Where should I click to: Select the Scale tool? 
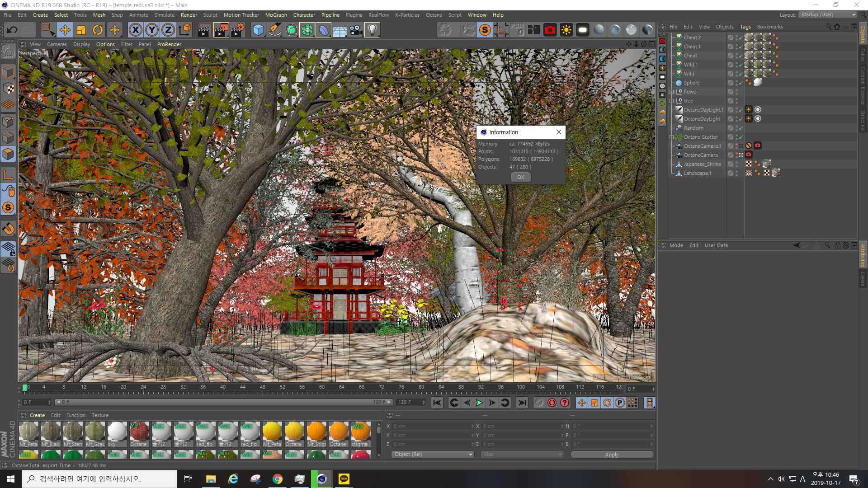click(81, 30)
